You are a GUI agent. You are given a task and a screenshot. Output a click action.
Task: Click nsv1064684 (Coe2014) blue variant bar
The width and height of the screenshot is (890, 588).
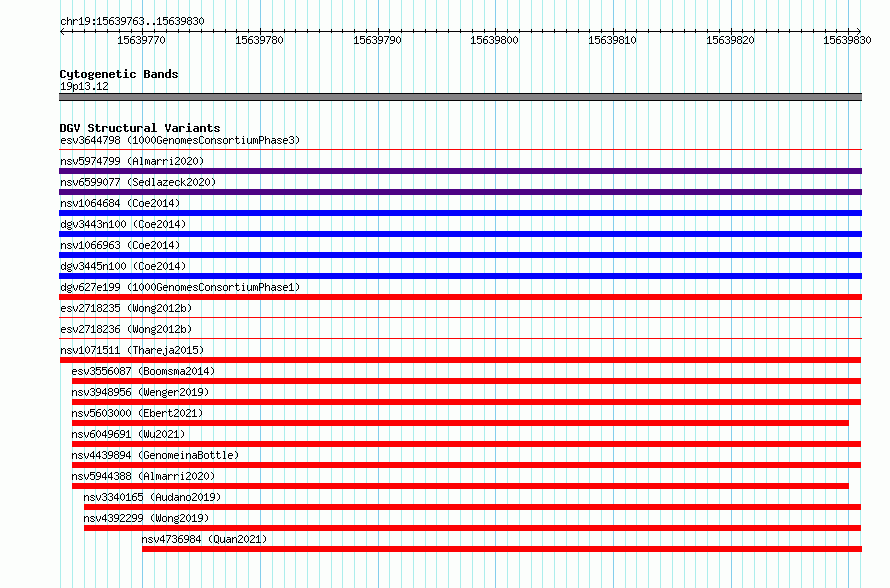click(x=460, y=213)
